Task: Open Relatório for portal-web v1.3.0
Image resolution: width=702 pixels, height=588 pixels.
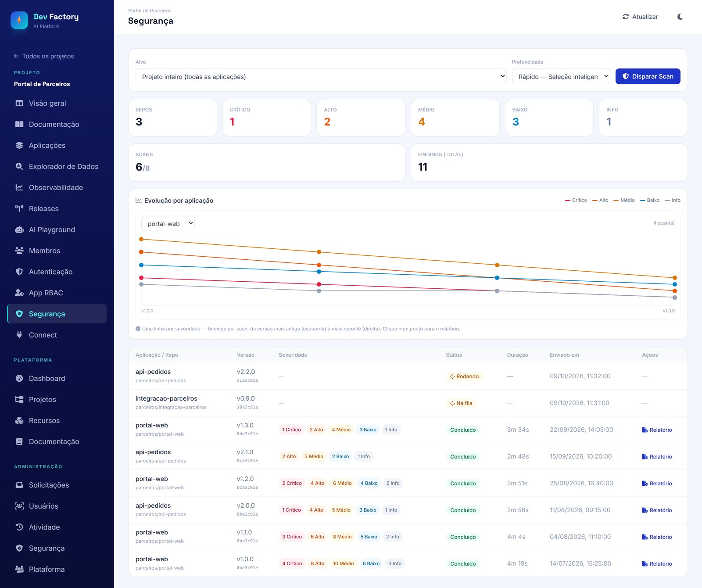Action: point(657,430)
